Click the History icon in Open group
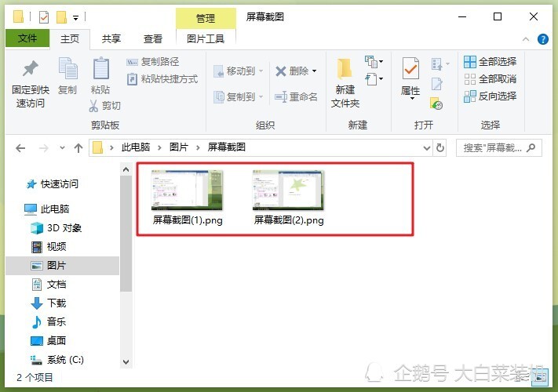The width and height of the screenshot is (558, 392). pyautogui.click(x=436, y=103)
